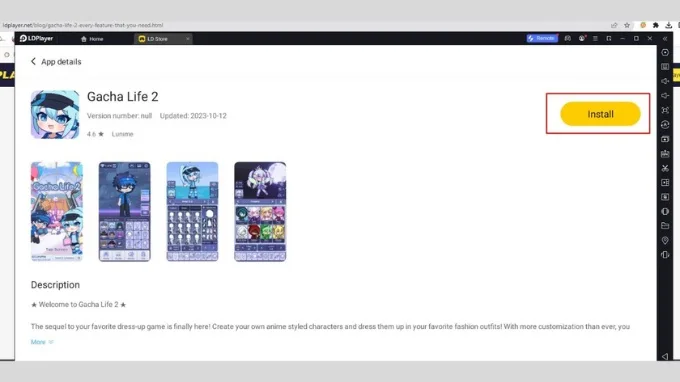
Task: Click the shake device icon
Action: [665, 255]
